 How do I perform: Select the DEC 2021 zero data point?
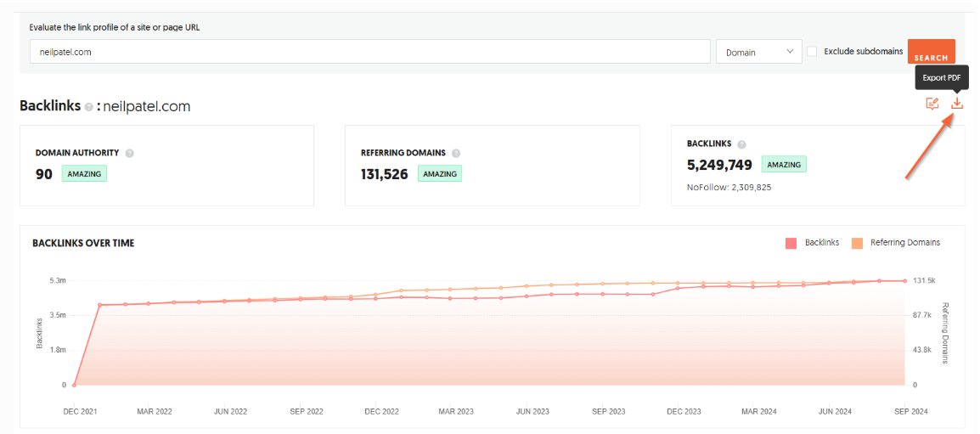click(75, 385)
